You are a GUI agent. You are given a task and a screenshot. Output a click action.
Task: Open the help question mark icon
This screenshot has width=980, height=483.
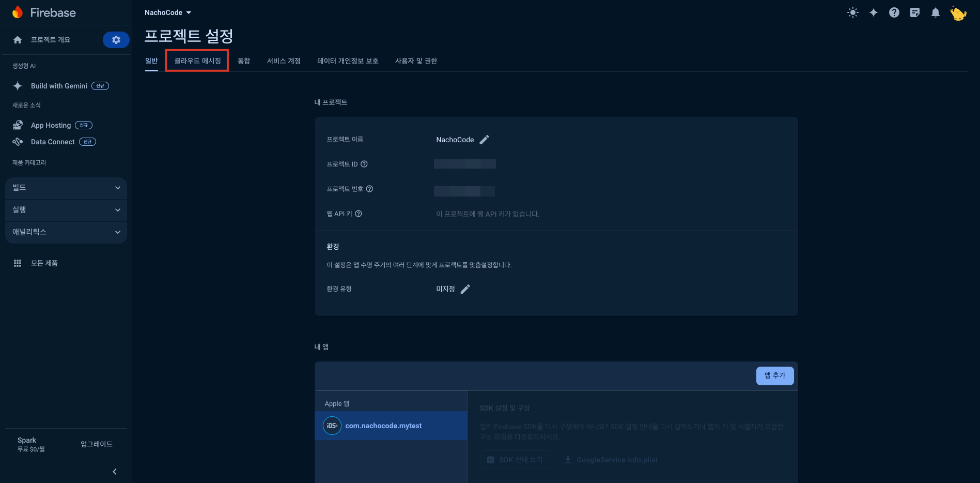[x=894, y=12]
